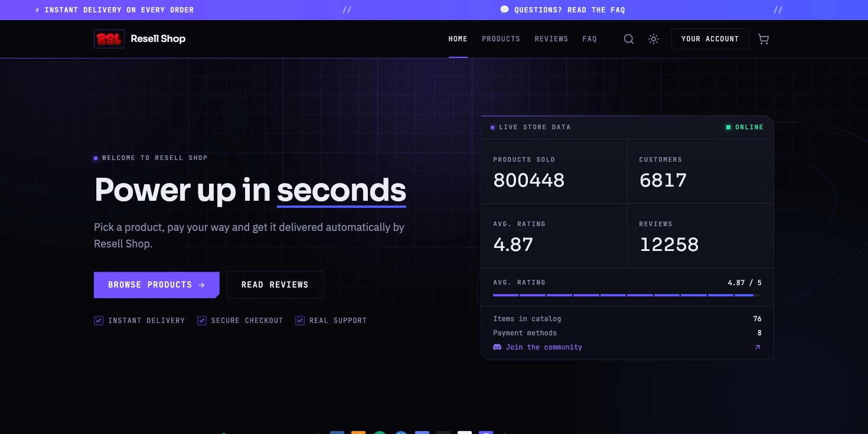
Task: Open the FAQ nav item
Action: pos(589,39)
